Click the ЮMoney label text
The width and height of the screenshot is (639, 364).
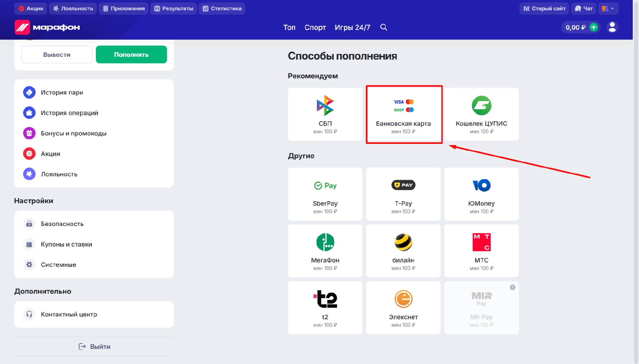[481, 203]
